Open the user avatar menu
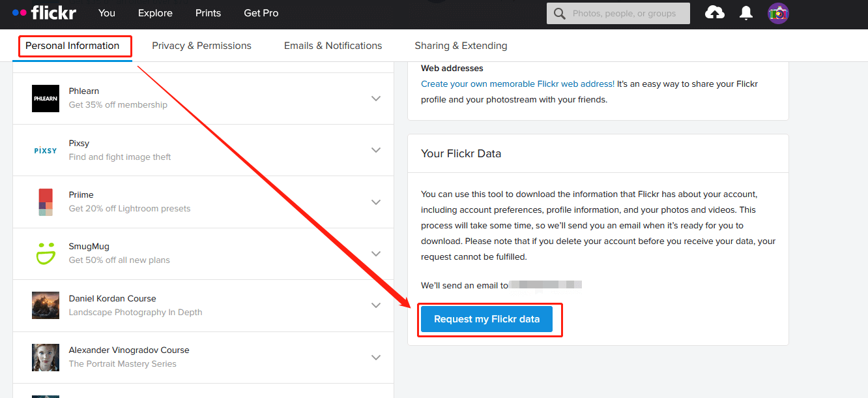Image resolution: width=868 pixels, height=398 pixels. point(778,13)
